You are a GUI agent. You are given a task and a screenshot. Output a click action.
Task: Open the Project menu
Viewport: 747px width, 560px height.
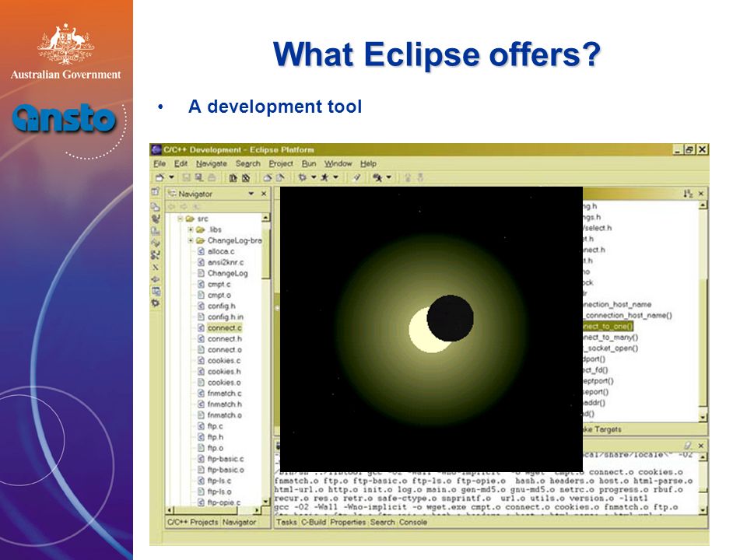pyautogui.click(x=281, y=163)
